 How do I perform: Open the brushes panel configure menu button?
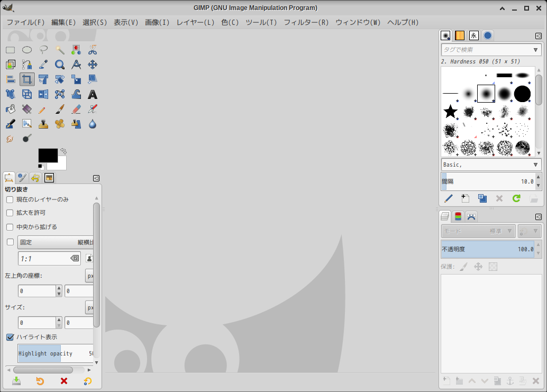539,36
